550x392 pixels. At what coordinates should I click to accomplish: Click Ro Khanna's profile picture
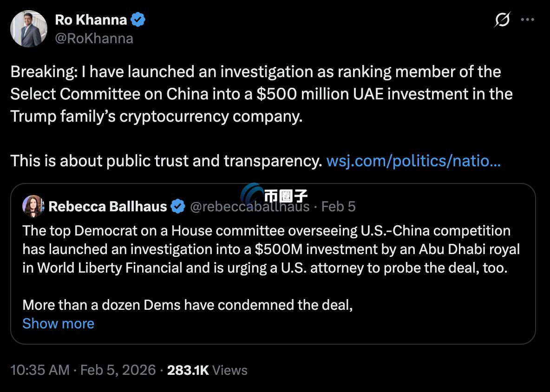[x=29, y=29]
